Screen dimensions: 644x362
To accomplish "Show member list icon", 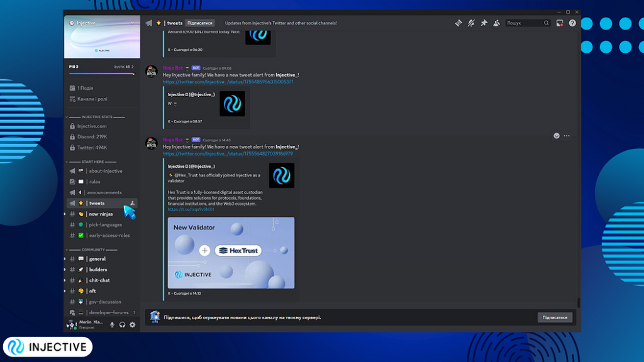I will pyautogui.click(x=497, y=23).
